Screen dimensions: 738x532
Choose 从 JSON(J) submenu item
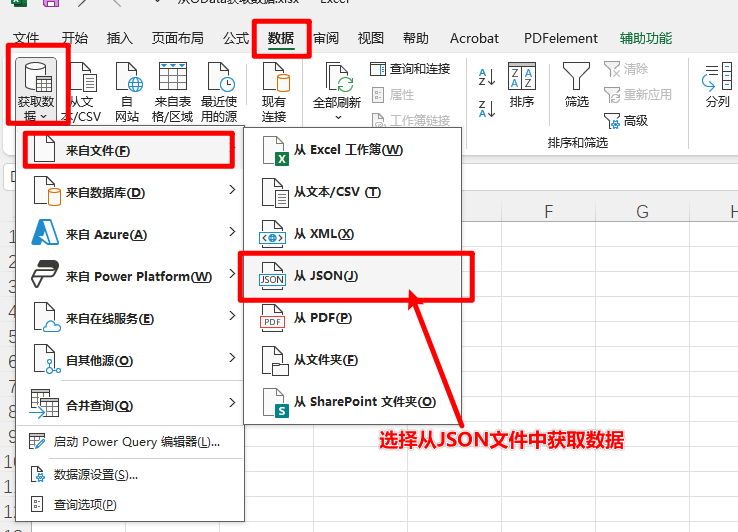coord(352,276)
